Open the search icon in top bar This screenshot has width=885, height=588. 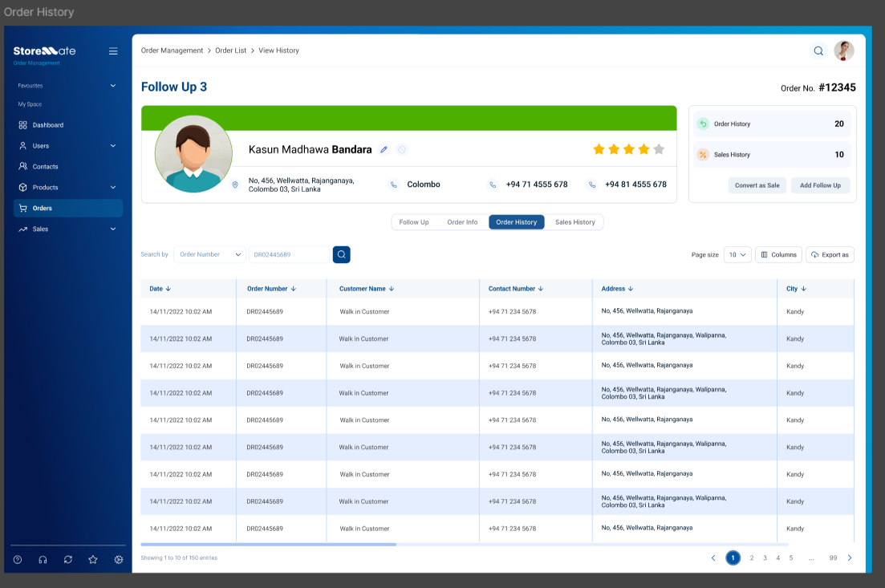tap(818, 51)
